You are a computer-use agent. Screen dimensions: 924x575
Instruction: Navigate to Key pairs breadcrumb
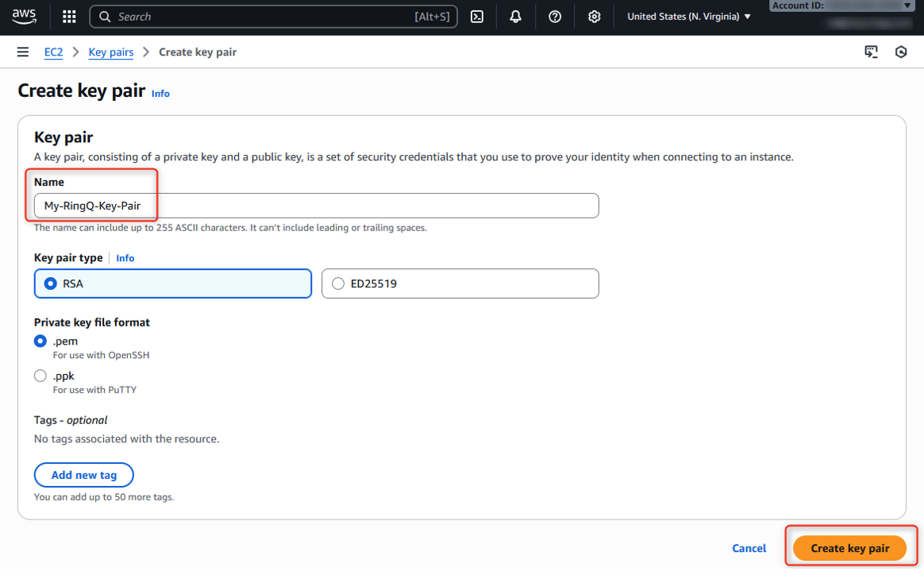point(110,52)
